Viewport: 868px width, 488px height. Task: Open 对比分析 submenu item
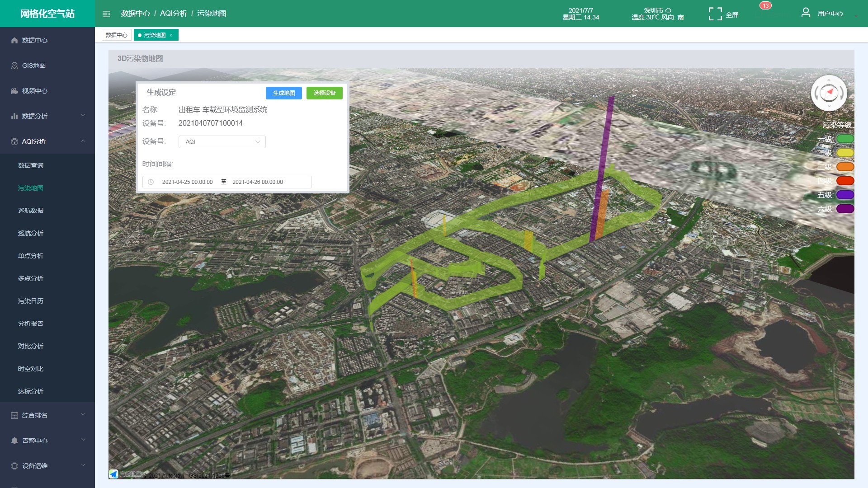click(x=31, y=346)
